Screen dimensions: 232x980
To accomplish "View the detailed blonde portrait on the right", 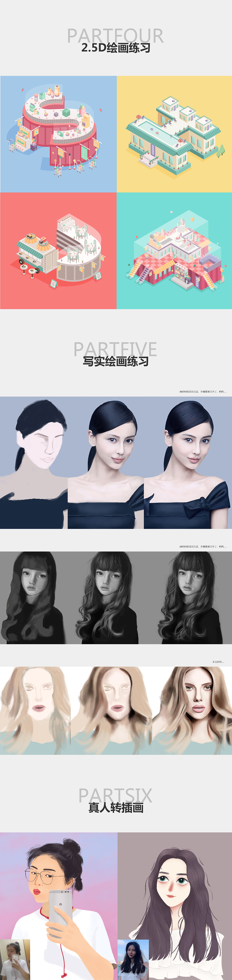I will click(192, 711).
